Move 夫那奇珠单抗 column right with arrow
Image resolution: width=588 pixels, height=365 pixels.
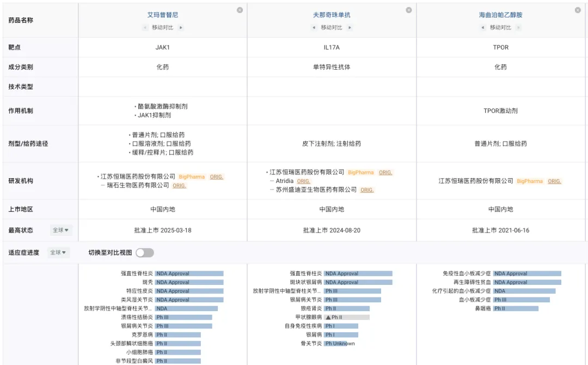pos(350,27)
